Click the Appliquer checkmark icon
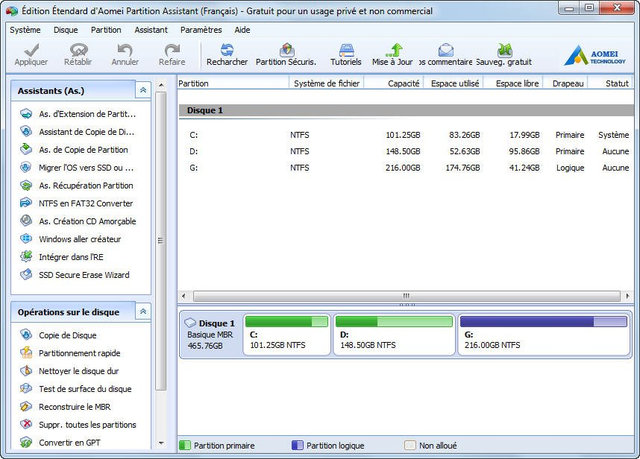The width and height of the screenshot is (640, 459). click(31, 50)
